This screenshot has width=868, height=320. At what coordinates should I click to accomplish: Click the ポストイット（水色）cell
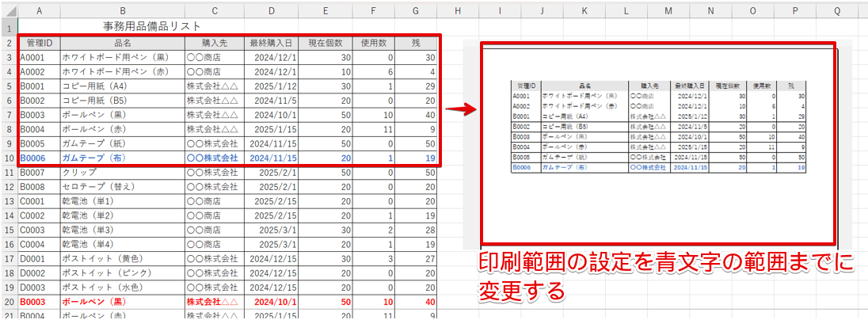pyautogui.click(x=122, y=288)
